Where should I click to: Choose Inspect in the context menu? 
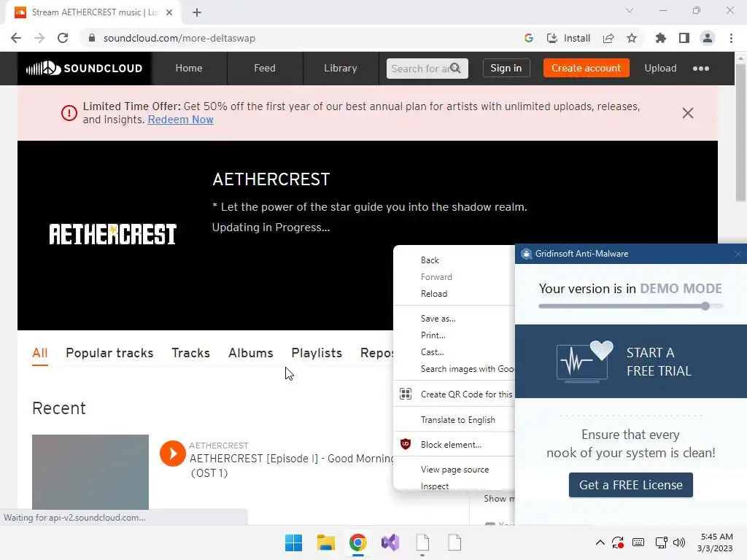pyautogui.click(x=454, y=486)
